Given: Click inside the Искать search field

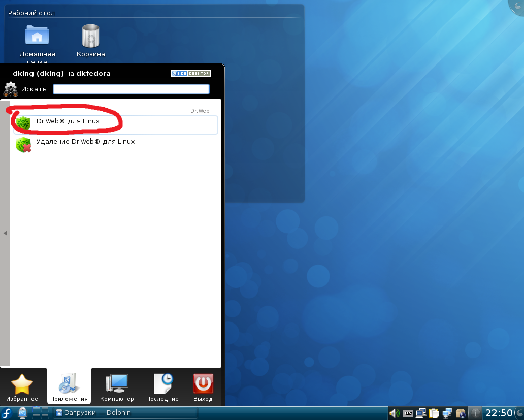Looking at the screenshot, I should [x=131, y=89].
